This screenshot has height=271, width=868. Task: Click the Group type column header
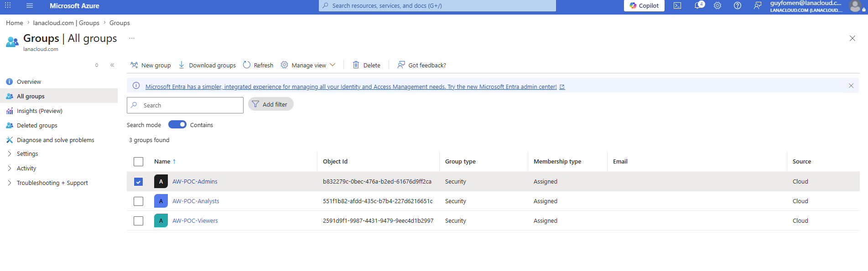pyautogui.click(x=460, y=161)
